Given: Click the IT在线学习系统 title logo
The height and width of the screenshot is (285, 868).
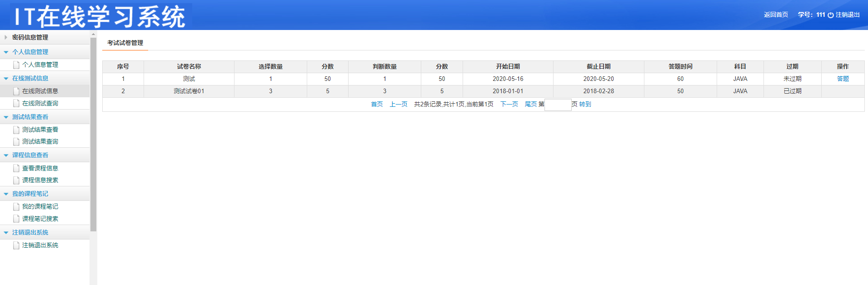Looking at the screenshot, I should coord(100,17).
